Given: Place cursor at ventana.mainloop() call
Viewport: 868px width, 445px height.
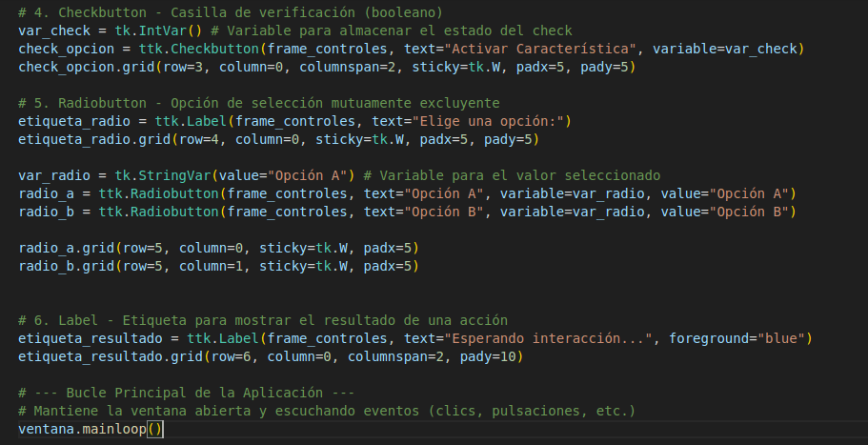Looking at the screenshot, I should click(x=91, y=430).
